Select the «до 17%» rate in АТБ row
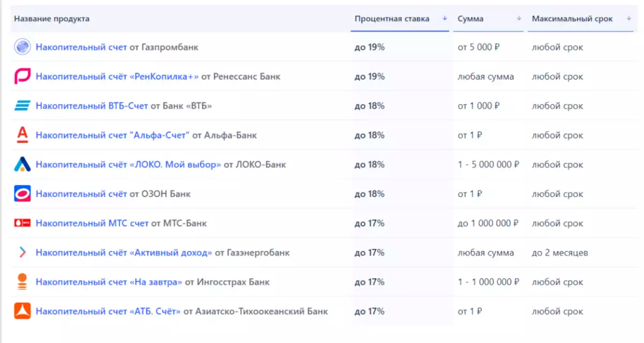Screen dimensions: 644x343 [x=370, y=311]
